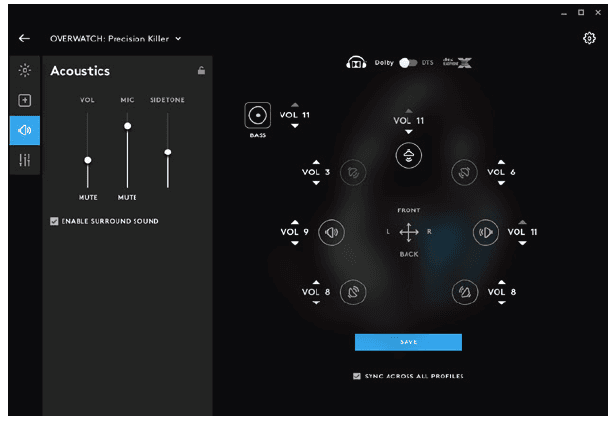616x426 pixels.
Task: Open the equalizer sliders sidebar tab
Action: click(25, 160)
